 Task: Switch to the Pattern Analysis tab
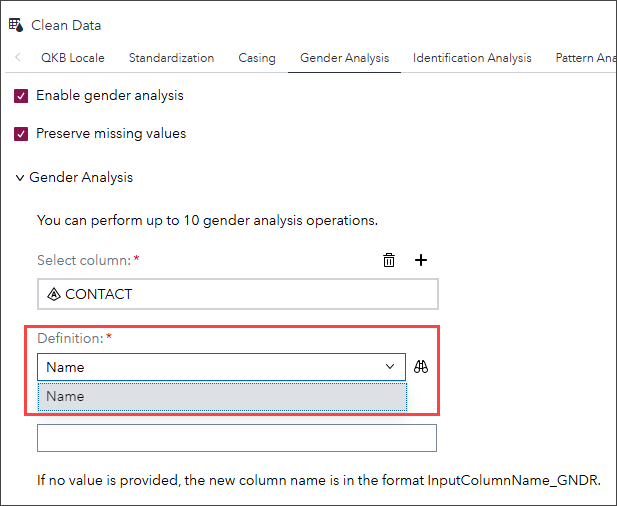coord(585,58)
